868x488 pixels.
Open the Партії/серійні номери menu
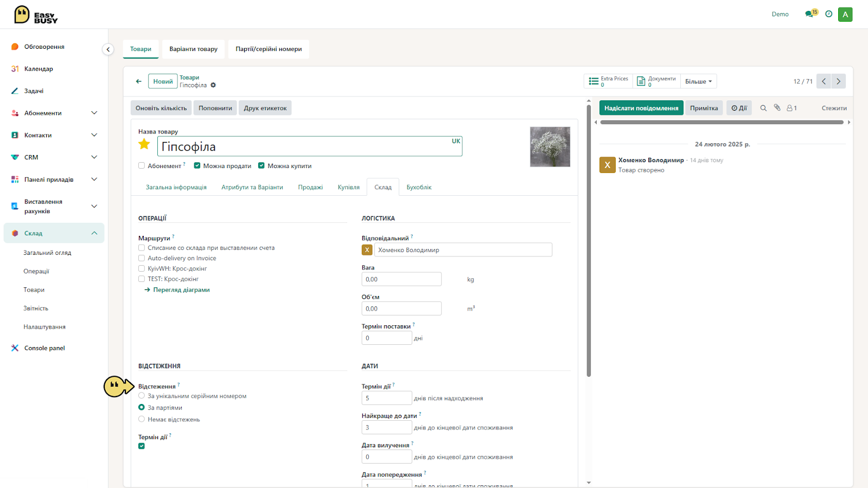tap(269, 49)
